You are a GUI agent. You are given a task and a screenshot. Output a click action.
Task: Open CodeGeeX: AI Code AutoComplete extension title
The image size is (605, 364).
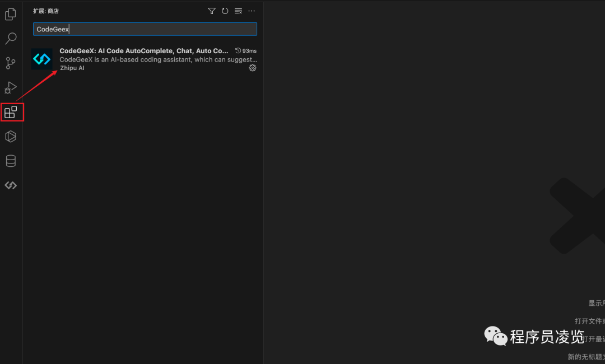(x=144, y=51)
